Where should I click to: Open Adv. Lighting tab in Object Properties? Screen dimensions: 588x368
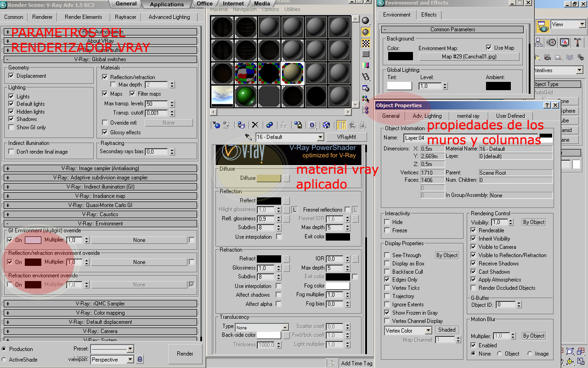[x=427, y=116]
